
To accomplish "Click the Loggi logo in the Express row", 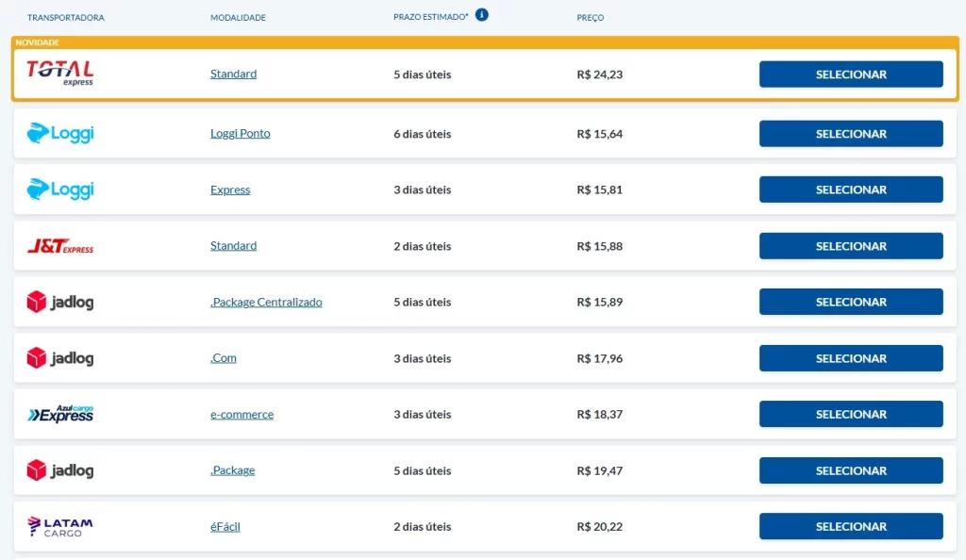I will pyautogui.click(x=59, y=189).
